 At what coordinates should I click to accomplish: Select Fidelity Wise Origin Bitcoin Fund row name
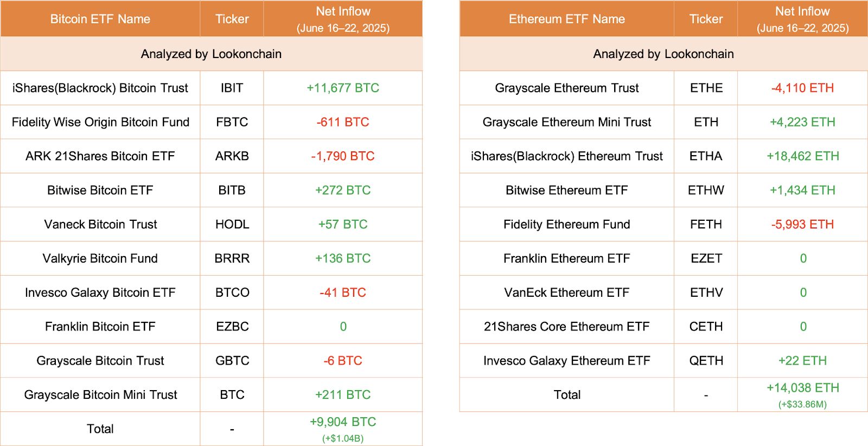pyautogui.click(x=100, y=122)
